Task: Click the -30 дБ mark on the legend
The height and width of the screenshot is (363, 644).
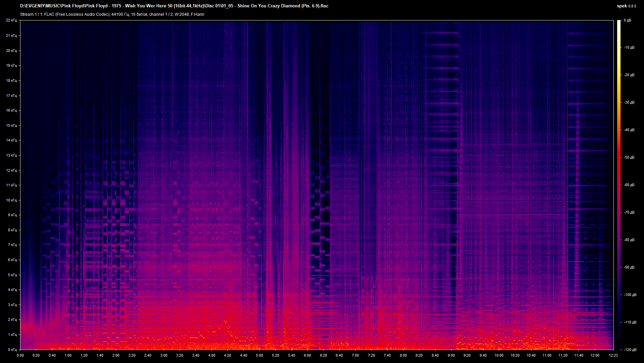Action: (629, 103)
